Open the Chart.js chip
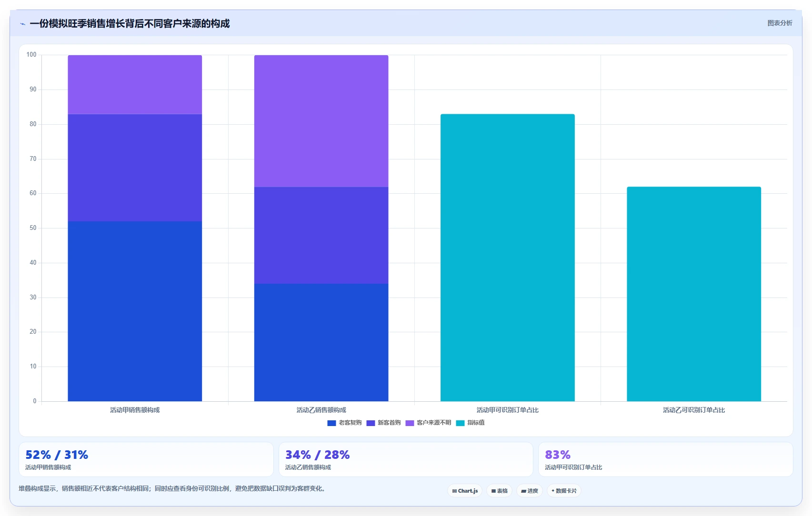Image resolution: width=812 pixels, height=516 pixels. point(465,491)
